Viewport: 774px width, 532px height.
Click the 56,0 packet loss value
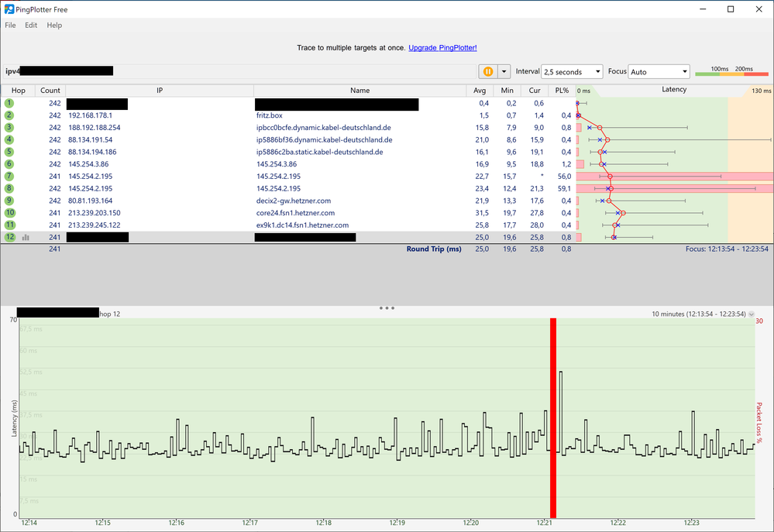point(564,177)
